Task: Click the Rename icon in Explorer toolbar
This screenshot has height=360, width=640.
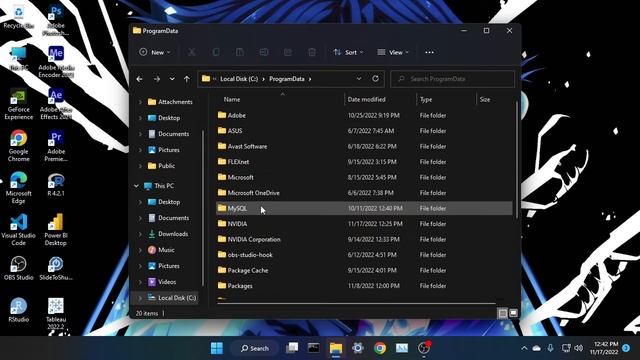Action: [x=264, y=52]
